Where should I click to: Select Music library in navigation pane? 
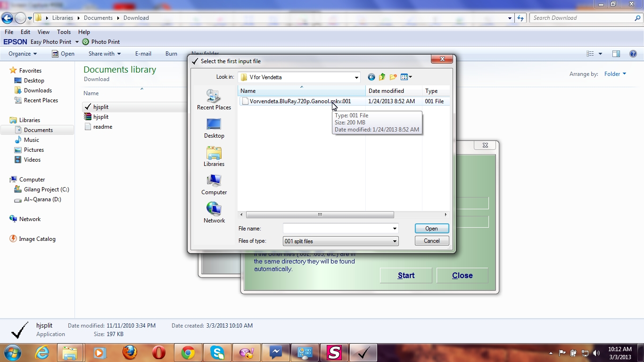(32, 140)
